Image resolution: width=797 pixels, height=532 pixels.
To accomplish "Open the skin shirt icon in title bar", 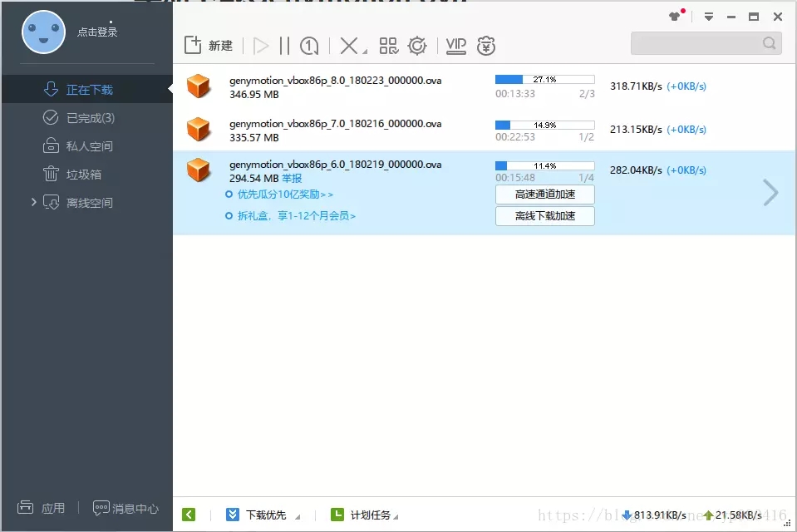I will click(x=675, y=17).
